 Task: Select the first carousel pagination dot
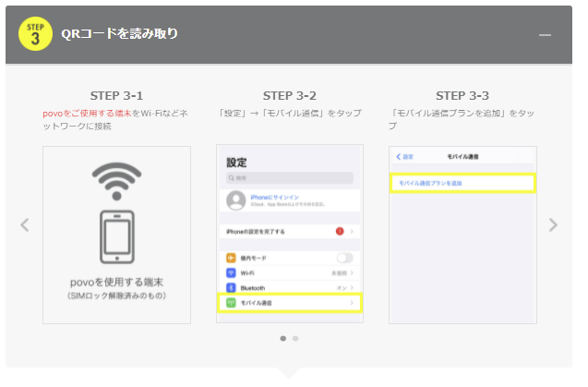[x=282, y=338]
